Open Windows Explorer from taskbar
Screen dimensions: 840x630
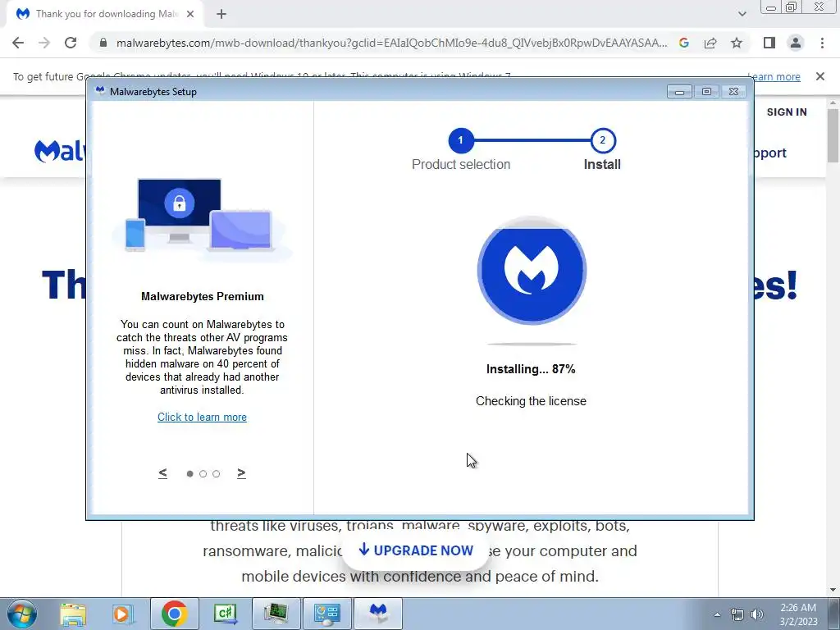point(73,614)
